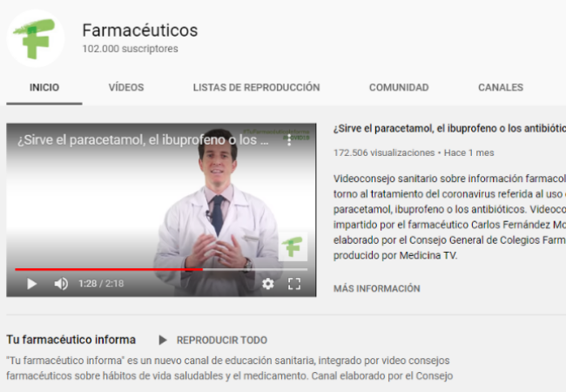Go to the LISTAS DE REPRODUCCIÓN tab

tap(256, 88)
